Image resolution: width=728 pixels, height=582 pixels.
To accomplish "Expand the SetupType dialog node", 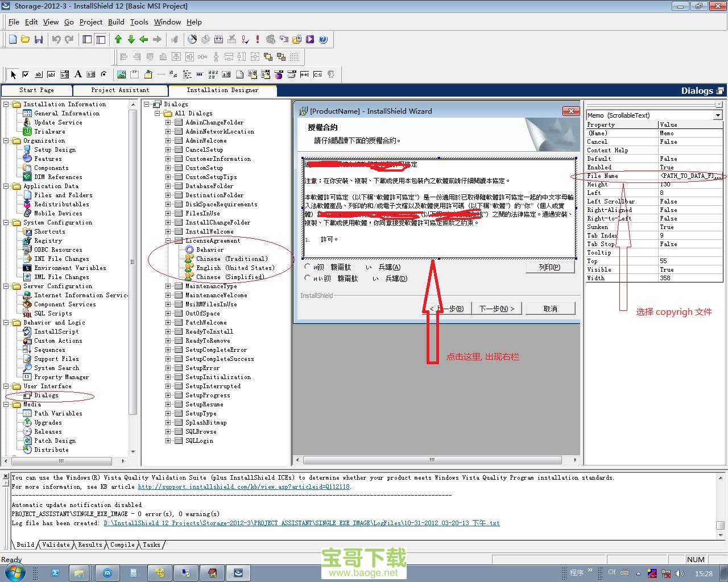I will click(x=168, y=413).
